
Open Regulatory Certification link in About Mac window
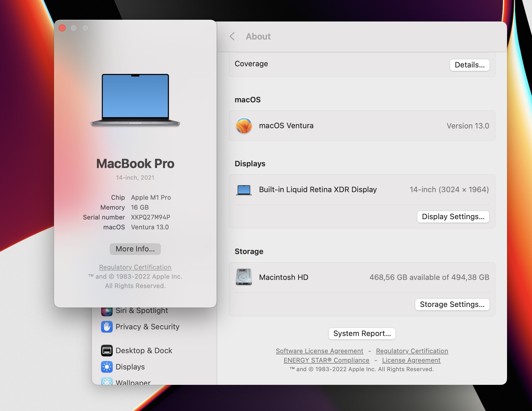(x=135, y=267)
